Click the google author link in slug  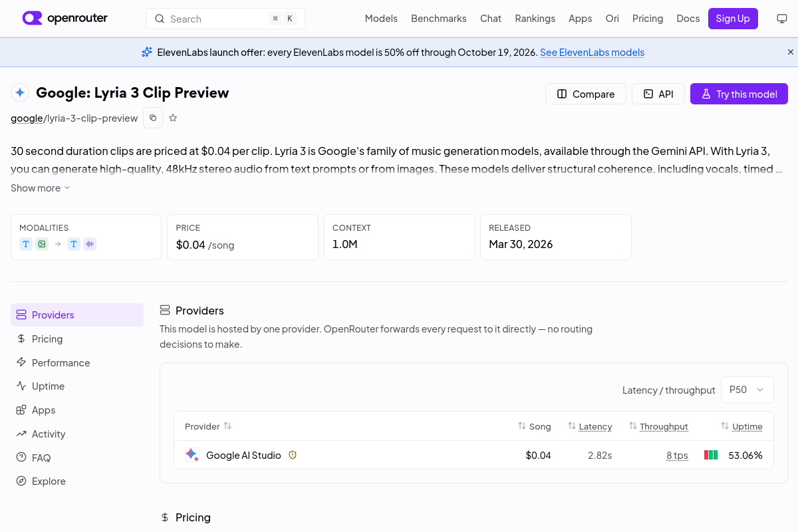(27, 118)
